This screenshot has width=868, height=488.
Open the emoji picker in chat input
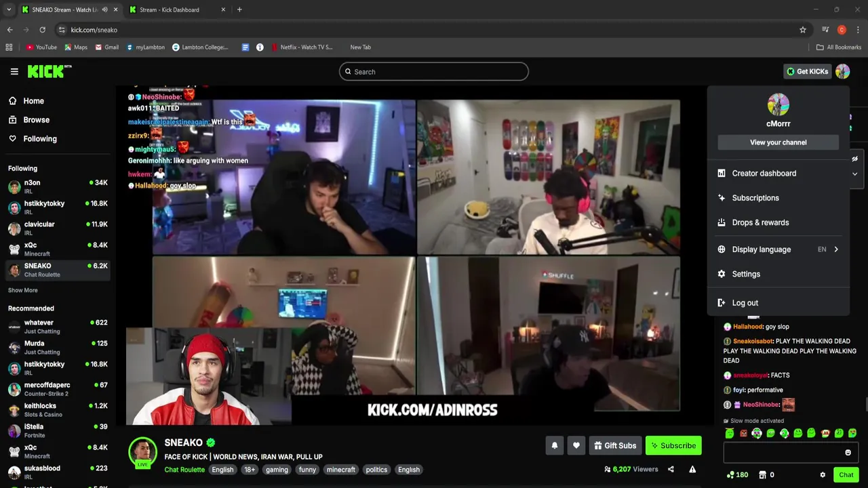848,453
